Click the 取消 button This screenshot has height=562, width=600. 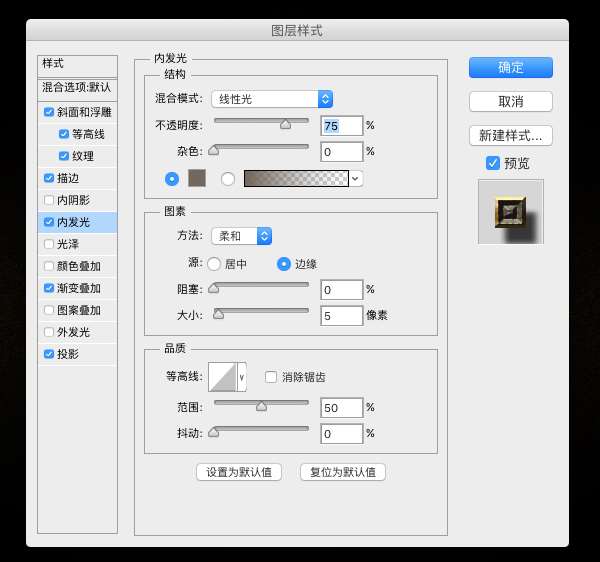(510, 101)
